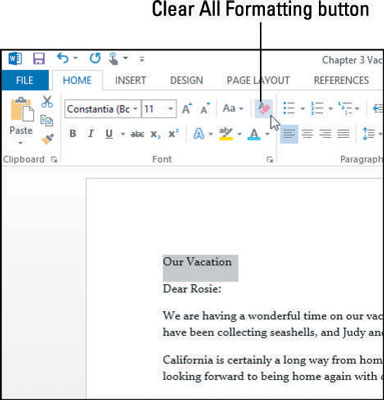This screenshot has width=384, height=400.
Task: Open underline style dropdown arrow
Action: (x=122, y=134)
